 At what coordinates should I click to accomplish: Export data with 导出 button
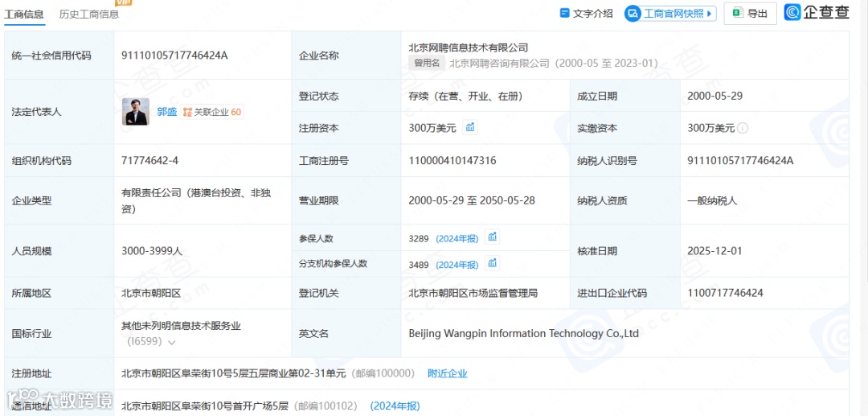coord(750,14)
